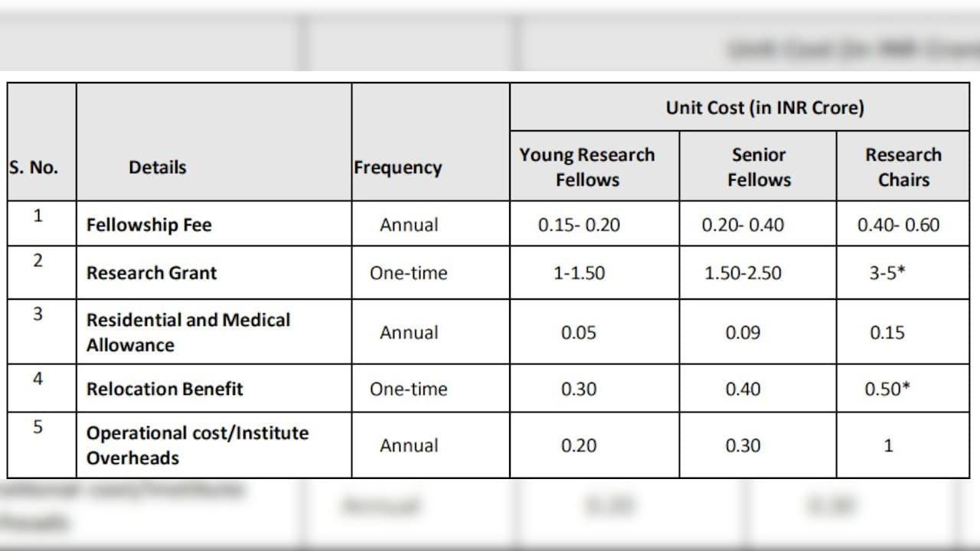Screen dimensions: 980x551
Task: Select the Research Grant details cell
Action: click(x=152, y=273)
